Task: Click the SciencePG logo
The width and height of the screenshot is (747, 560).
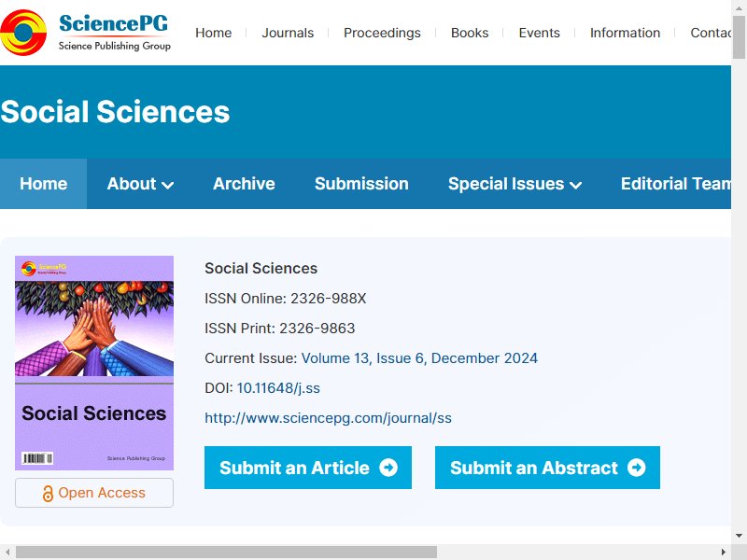Action: pos(86,33)
